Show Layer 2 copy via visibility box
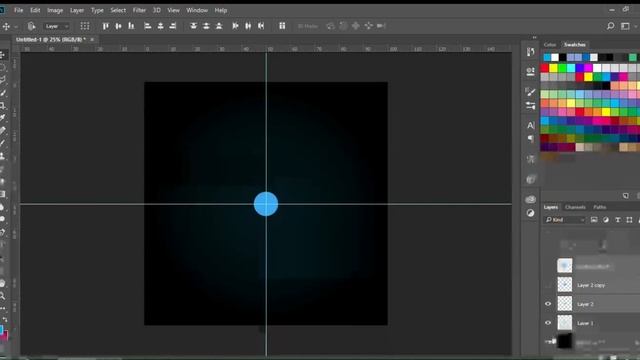The width and height of the screenshot is (640, 360). pos(548,285)
